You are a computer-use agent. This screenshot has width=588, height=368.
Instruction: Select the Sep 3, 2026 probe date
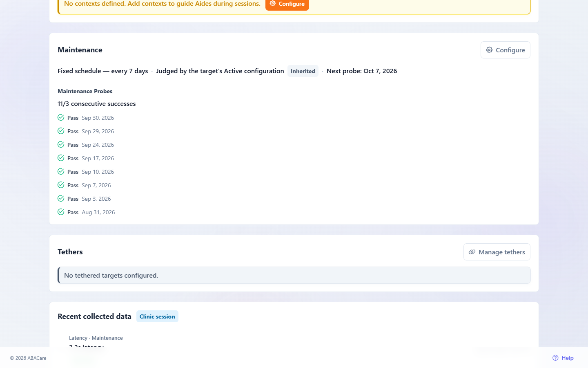pos(96,199)
